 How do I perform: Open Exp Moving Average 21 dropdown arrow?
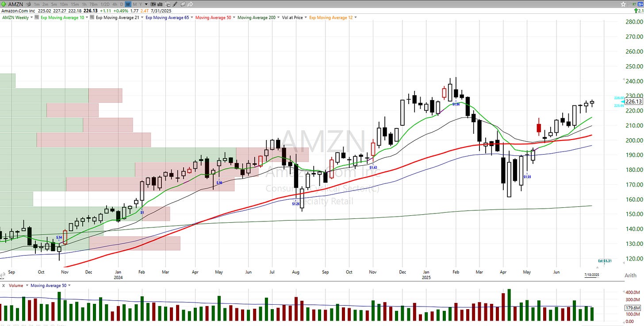(x=142, y=17)
